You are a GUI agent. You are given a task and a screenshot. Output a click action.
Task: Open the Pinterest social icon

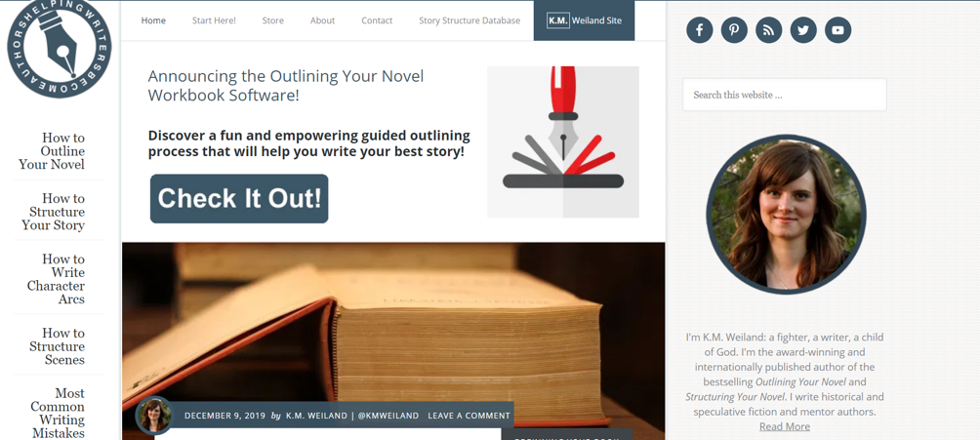tap(734, 30)
